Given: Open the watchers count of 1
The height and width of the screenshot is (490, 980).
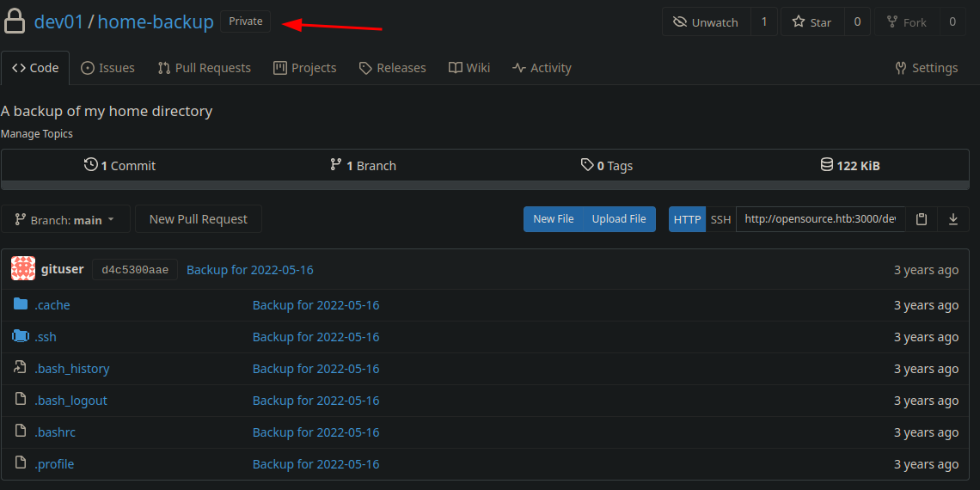Looking at the screenshot, I should [x=763, y=21].
